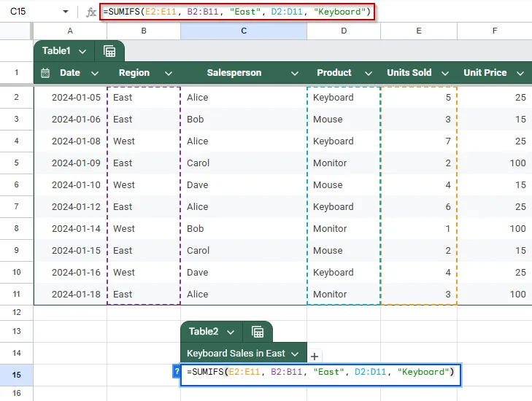Click Units Sold cell 7 in row 4
Screen dimensions: 532x401
419,141
